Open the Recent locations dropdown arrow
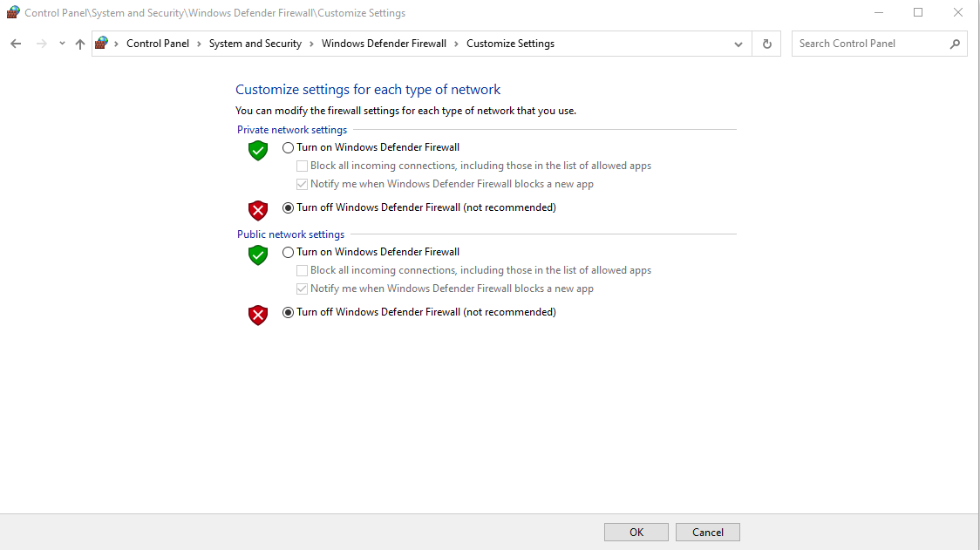 point(62,44)
